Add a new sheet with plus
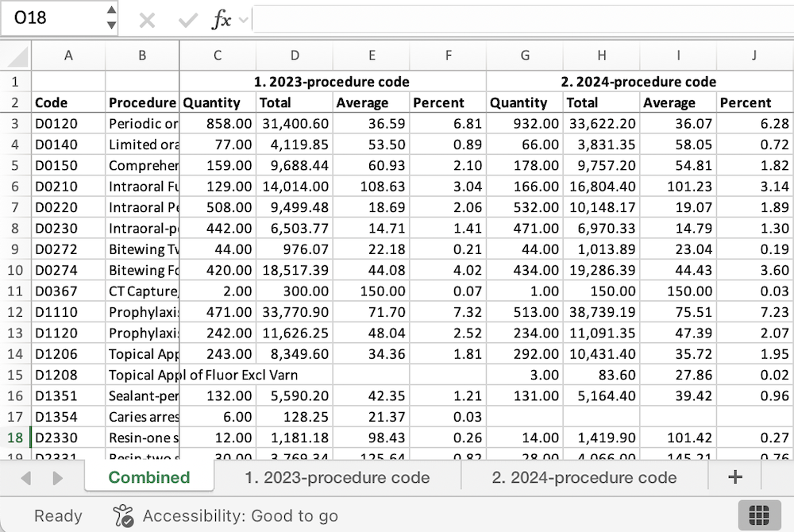Image resolution: width=794 pixels, height=532 pixels. point(734,477)
